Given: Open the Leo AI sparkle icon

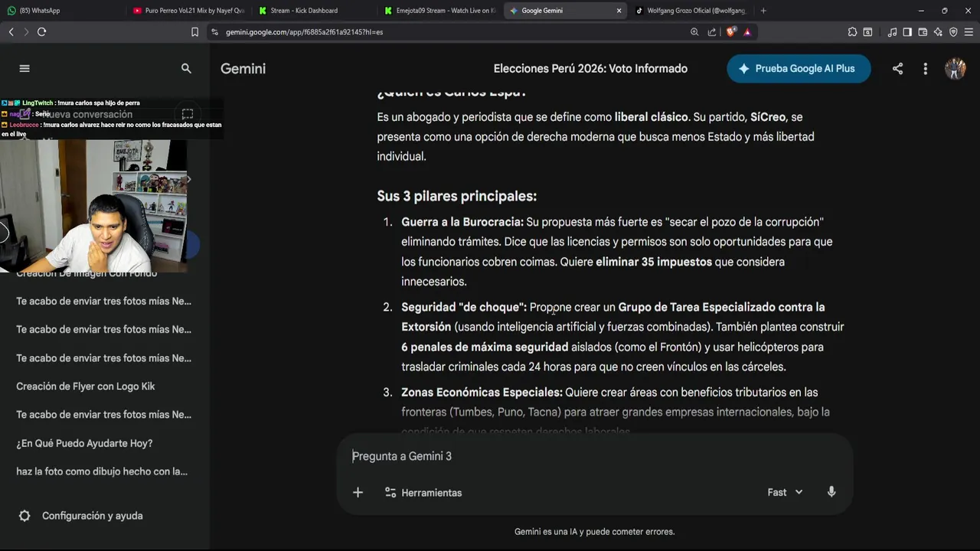Looking at the screenshot, I should pos(938,31).
